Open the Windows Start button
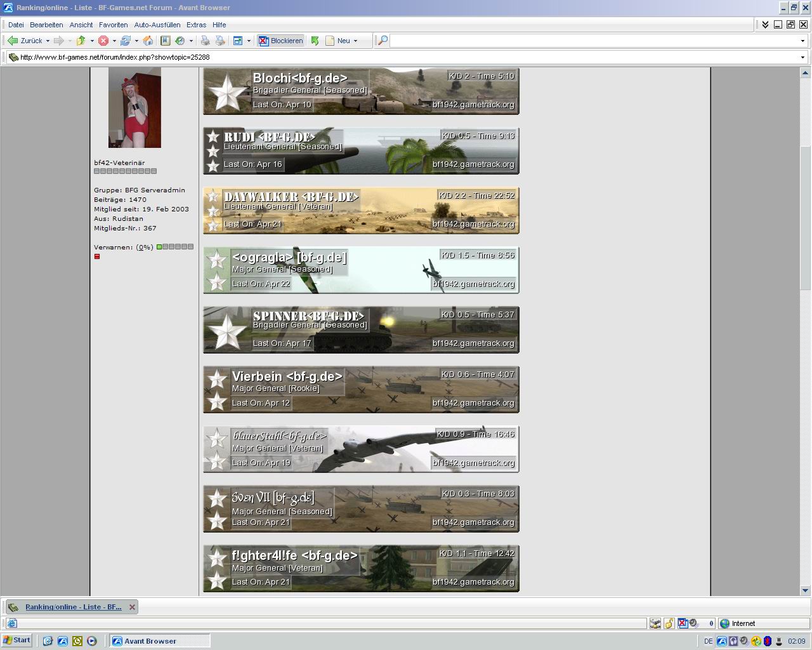Viewport: 812px width, 650px height. [x=17, y=640]
